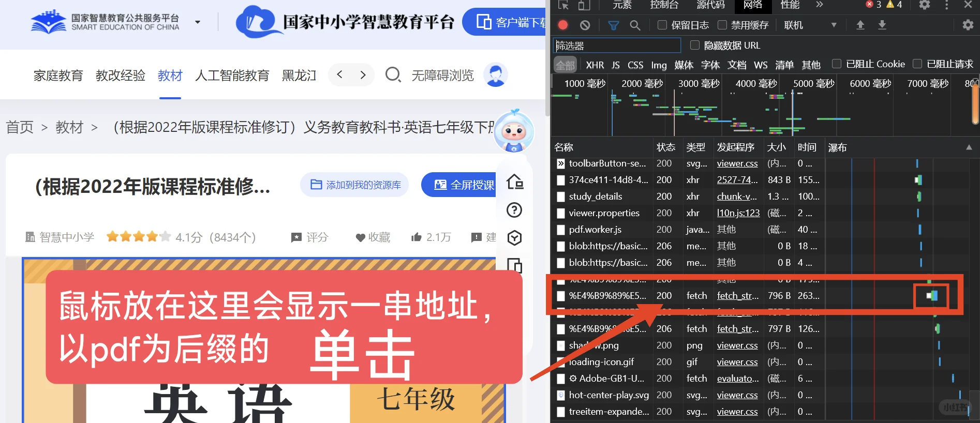
Task: Sort by 状态 status column header
Action: pyautogui.click(x=666, y=147)
